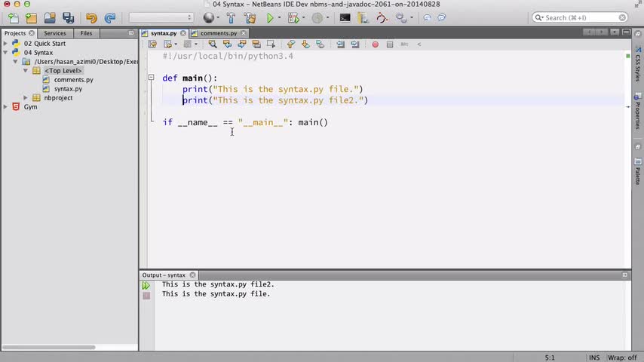Stop the running program in Output panel

coord(146,296)
